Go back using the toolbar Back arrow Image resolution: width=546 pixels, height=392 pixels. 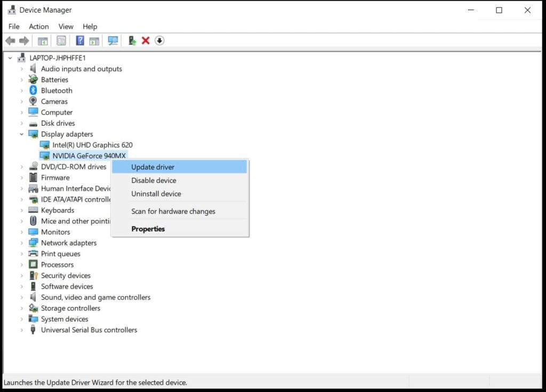pyautogui.click(x=11, y=40)
